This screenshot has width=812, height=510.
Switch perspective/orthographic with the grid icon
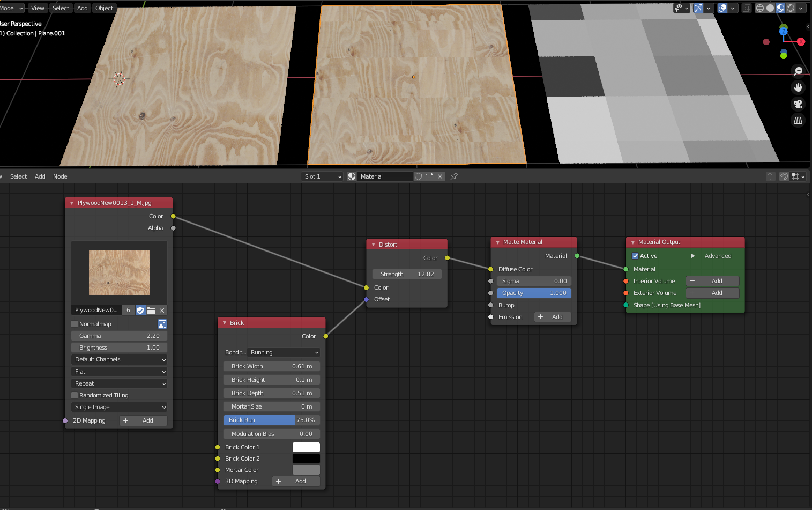[x=798, y=121]
